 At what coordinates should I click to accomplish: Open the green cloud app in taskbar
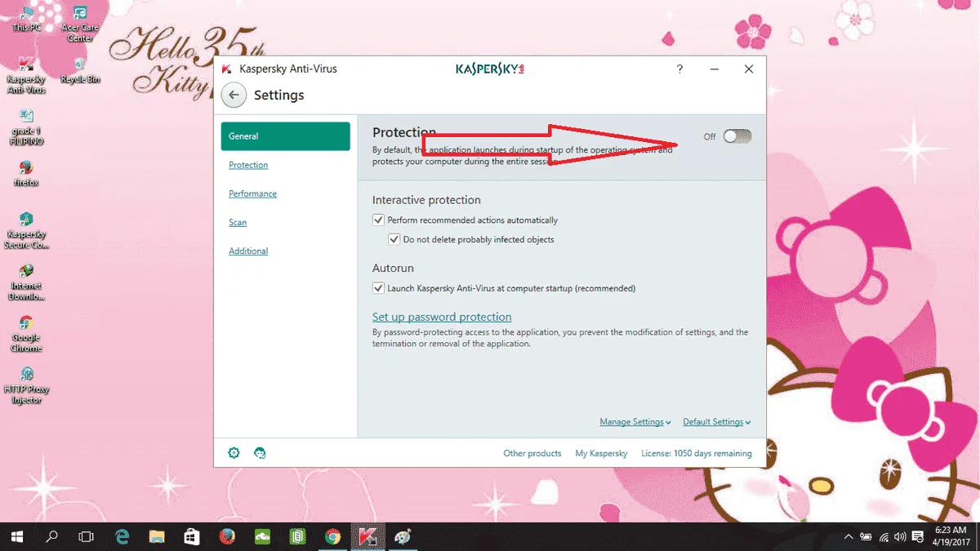[x=262, y=536]
